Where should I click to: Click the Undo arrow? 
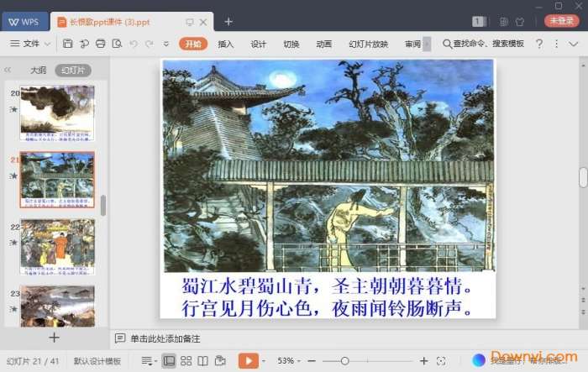coord(133,44)
